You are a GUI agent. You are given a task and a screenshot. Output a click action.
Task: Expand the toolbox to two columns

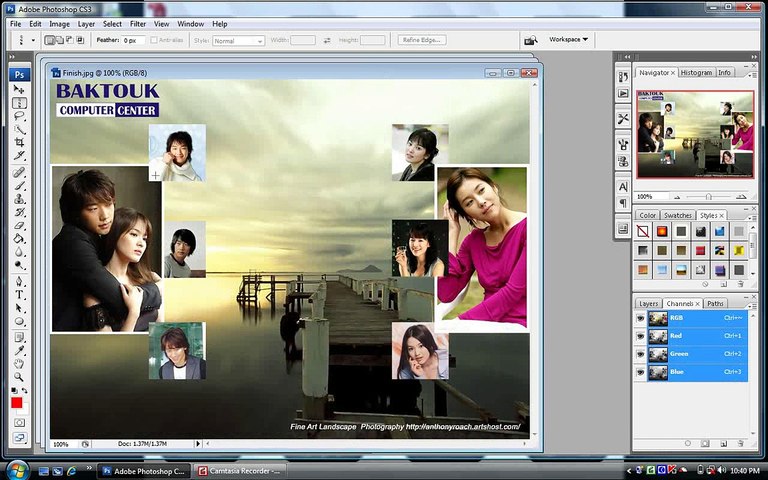12,57
